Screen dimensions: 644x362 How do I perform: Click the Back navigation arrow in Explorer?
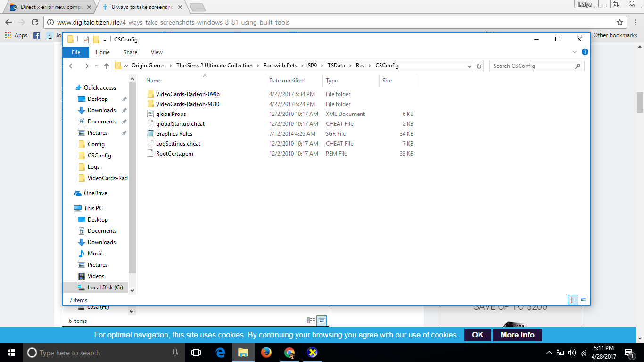(x=72, y=66)
